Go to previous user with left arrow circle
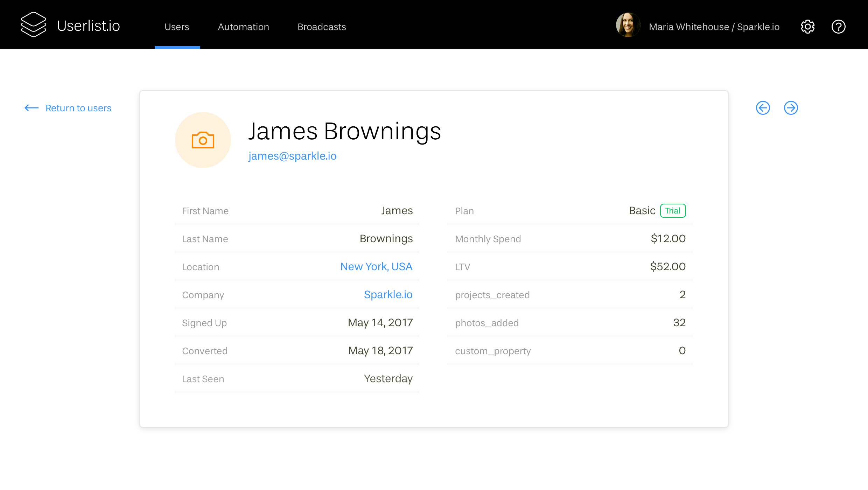Image resolution: width=868 pixels, height=490 pixels. [763, 108]
